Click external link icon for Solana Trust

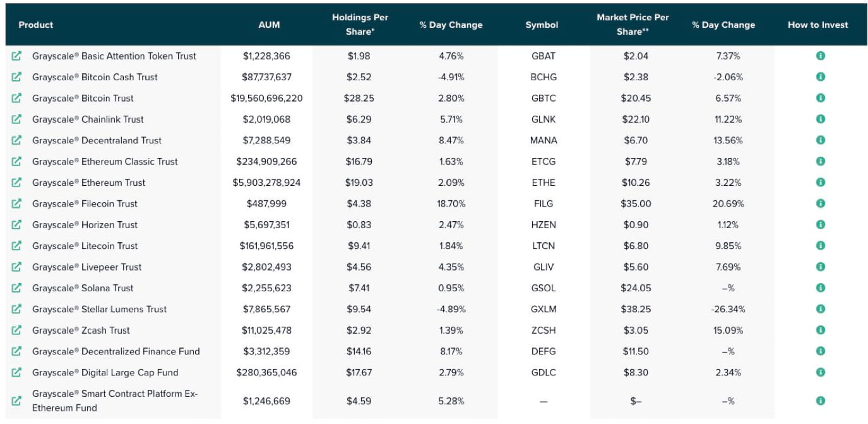17,288
